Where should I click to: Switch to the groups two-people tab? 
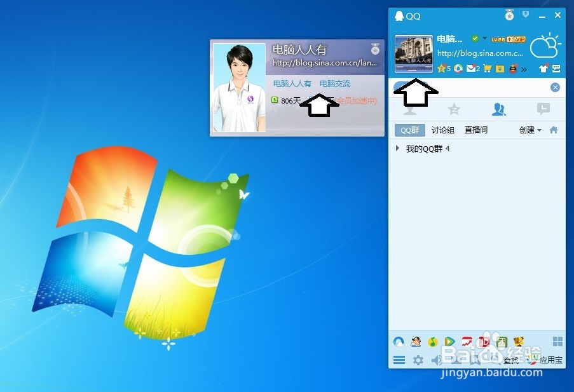499,109
